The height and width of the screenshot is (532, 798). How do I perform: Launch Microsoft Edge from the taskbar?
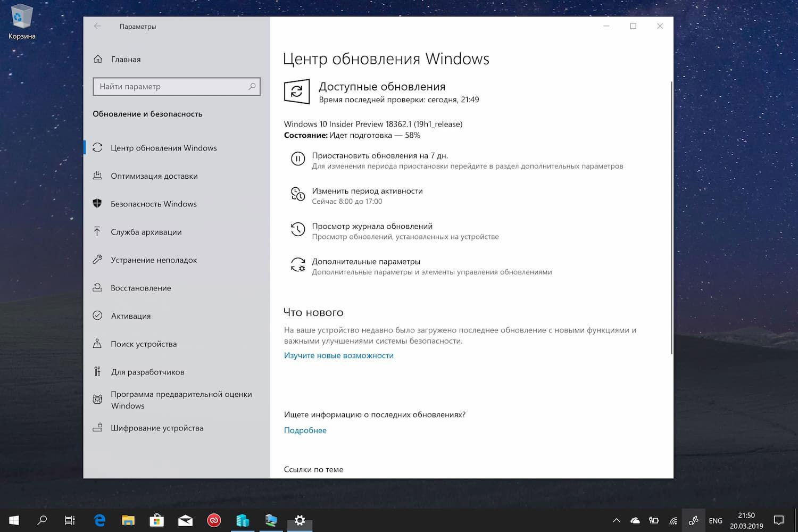tap(99, 520)
